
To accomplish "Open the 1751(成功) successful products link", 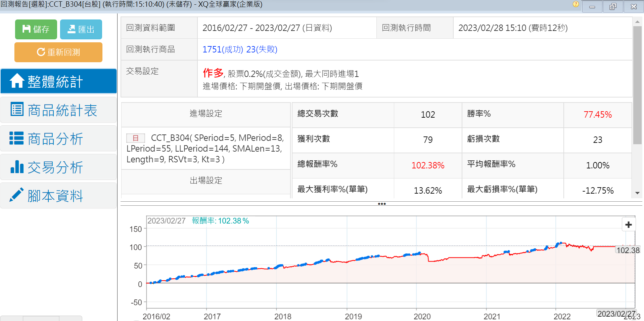I will tap(223, 49).
